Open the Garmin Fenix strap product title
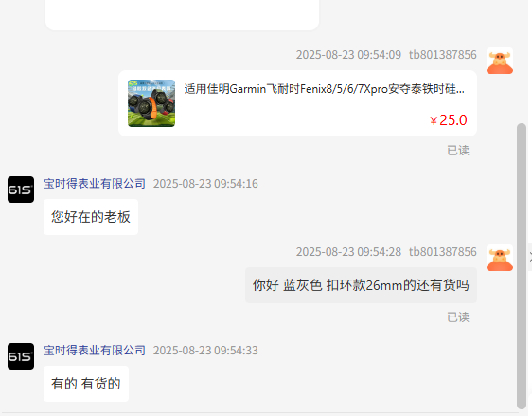 [x=325, y=89]
